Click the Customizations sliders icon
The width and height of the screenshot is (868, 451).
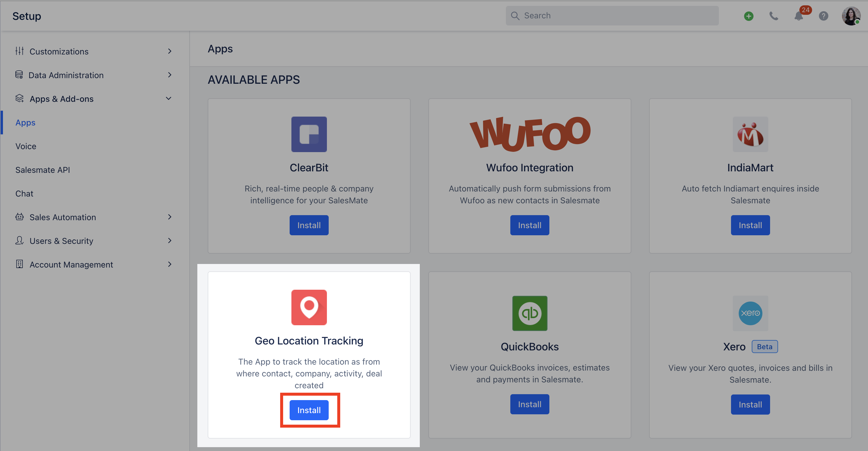[20, 51]
